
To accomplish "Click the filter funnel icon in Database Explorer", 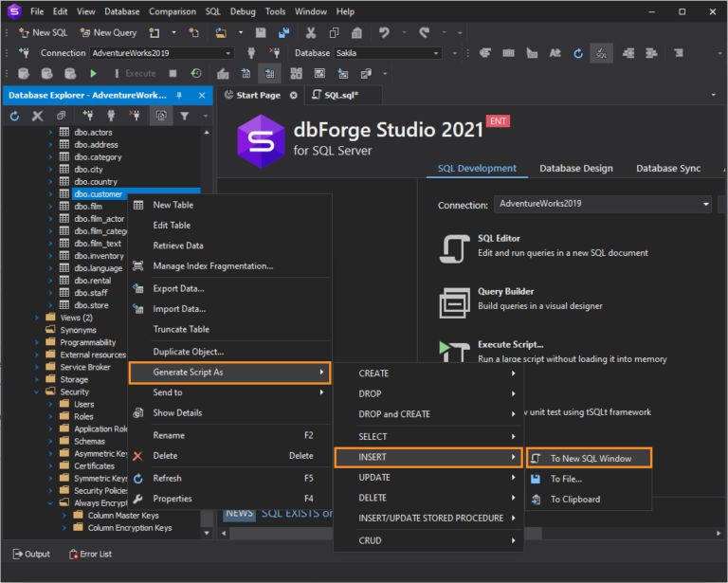I will tap(185, 116).
